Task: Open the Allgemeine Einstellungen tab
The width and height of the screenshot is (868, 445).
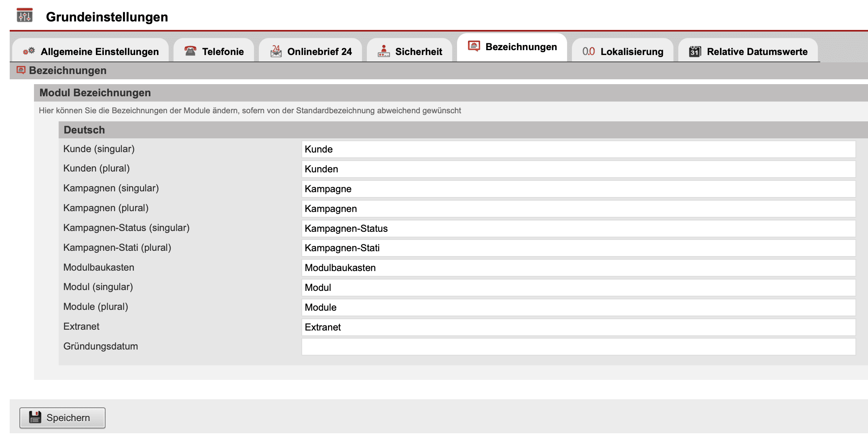Action: (x=100, y=51)
